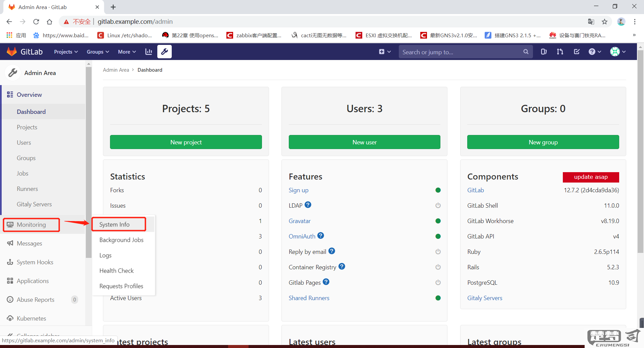The width and height of the screenshot is (644, 348).
Task: Open the Issues icon in navbar
Action: pyautogui.click(x=544, y=52)
